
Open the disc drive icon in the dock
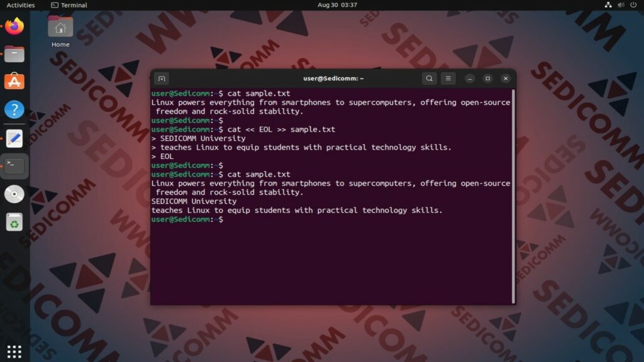click(14, 194)
